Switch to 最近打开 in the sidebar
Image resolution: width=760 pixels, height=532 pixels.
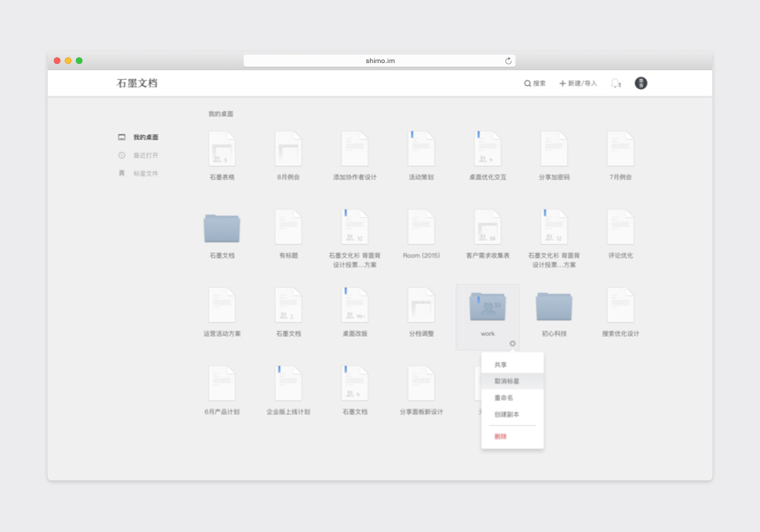point(145,156)
